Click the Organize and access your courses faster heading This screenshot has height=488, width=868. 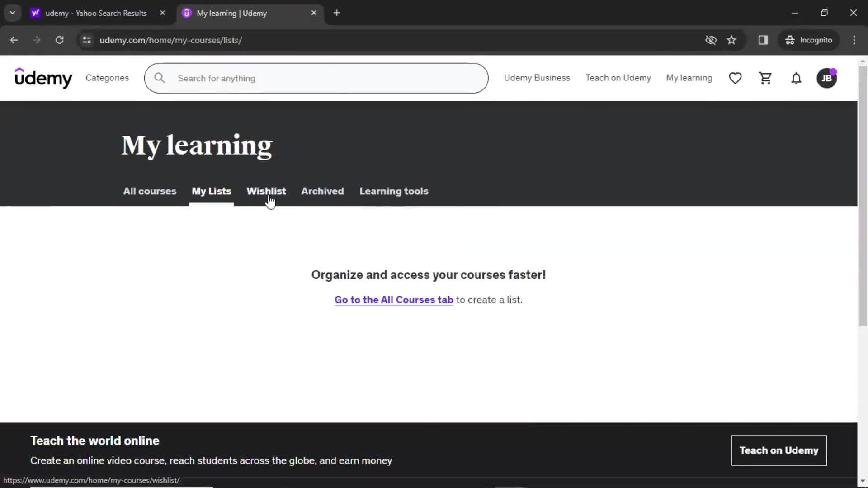point(428,275)
